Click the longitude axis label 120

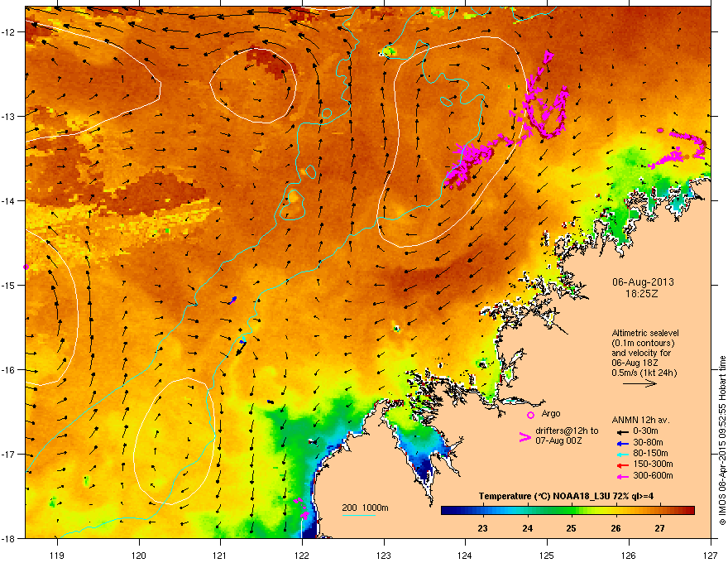pos(139,555)
